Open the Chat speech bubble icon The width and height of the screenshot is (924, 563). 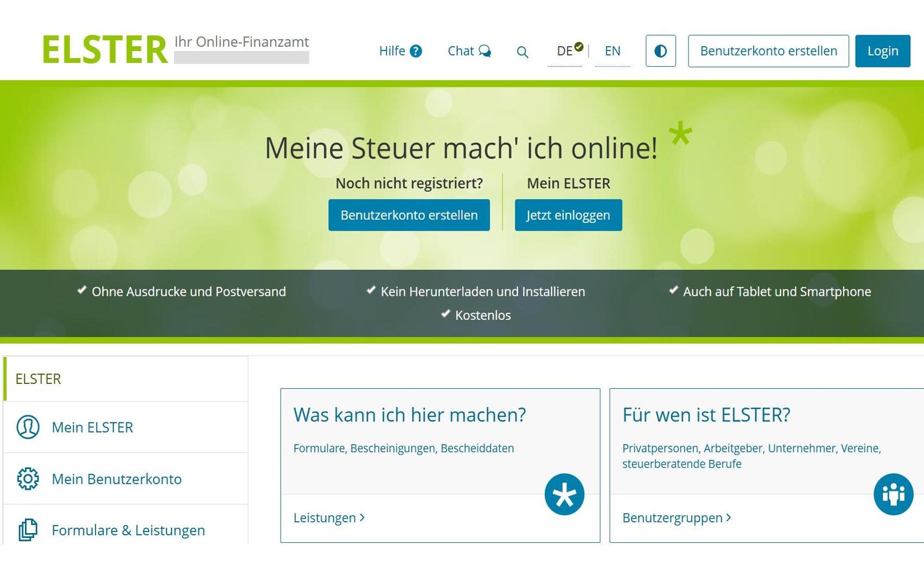pyautogui.click(x=485, y=51)
